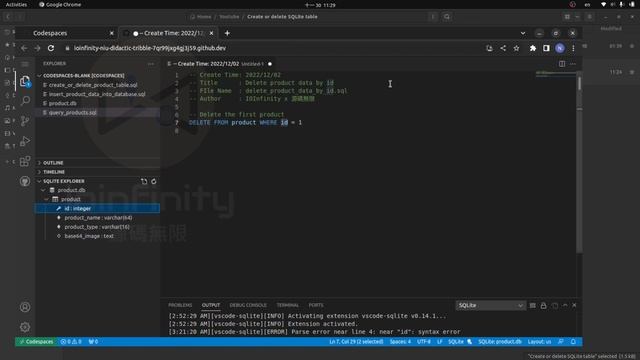Collapse the product table node
640x360 pixels.
click(47, 199)
